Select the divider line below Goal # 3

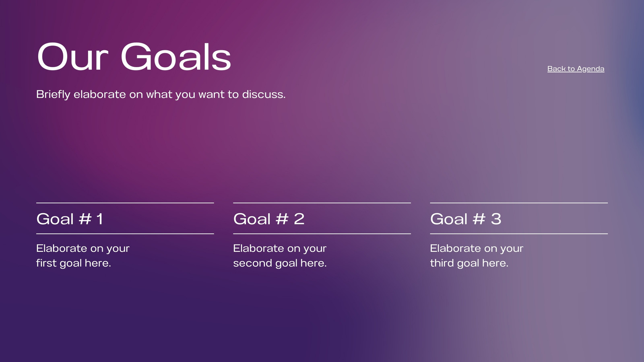click(519, 233)
